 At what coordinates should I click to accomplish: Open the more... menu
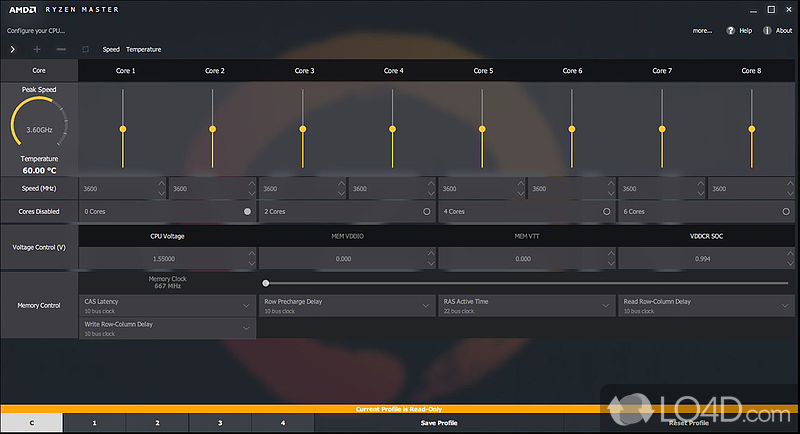702,31
